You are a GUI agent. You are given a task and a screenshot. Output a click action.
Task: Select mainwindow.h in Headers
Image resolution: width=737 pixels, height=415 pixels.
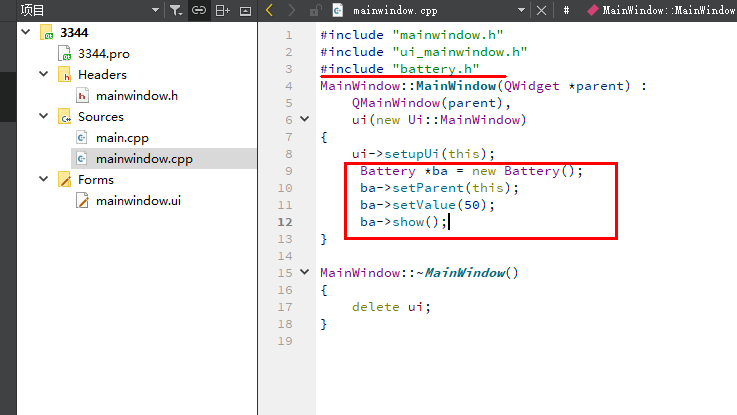(136, 95)
